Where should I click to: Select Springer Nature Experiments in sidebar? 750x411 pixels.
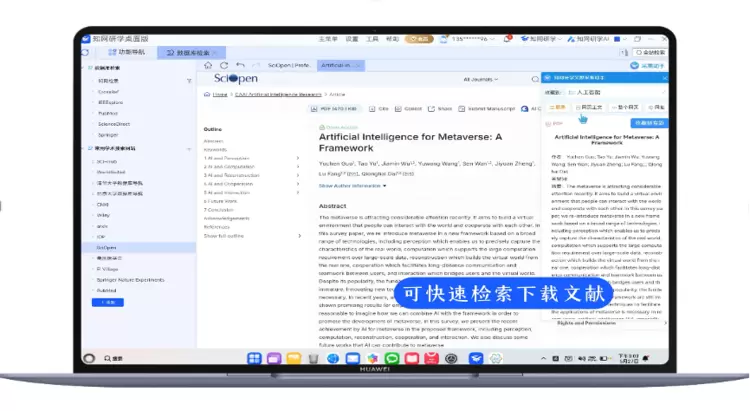(x=130, y=281)
